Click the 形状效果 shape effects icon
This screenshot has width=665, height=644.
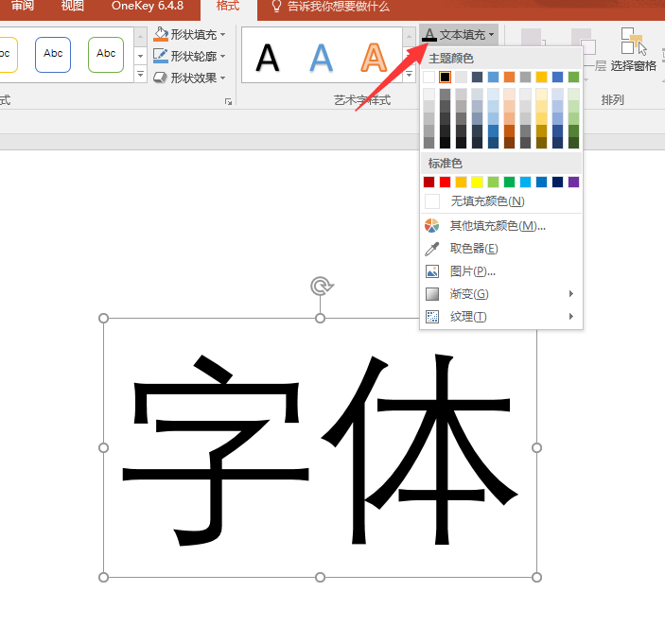tap(160, 78)
